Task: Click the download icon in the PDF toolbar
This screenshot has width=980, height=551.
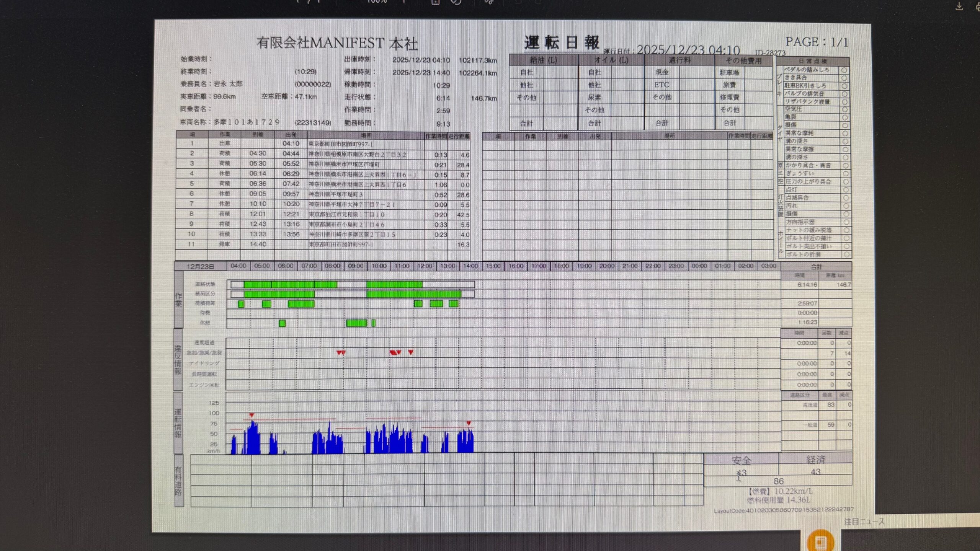Action: [x=959, y=6]
